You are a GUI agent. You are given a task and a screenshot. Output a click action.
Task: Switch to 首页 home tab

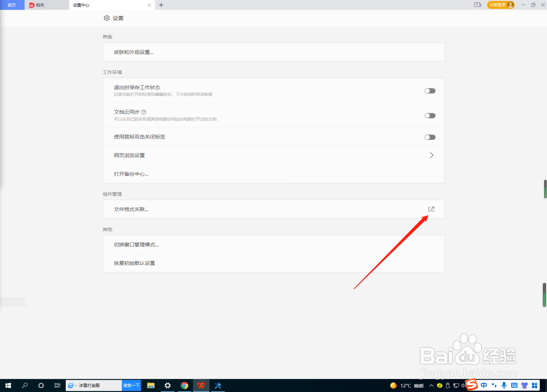tap(12, 5)
